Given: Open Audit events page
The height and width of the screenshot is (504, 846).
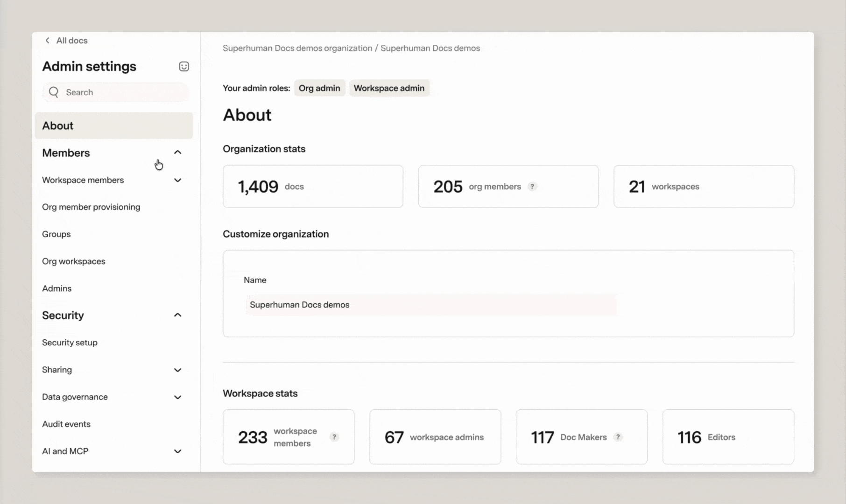Looking at the screenshot, I should 66,424.
